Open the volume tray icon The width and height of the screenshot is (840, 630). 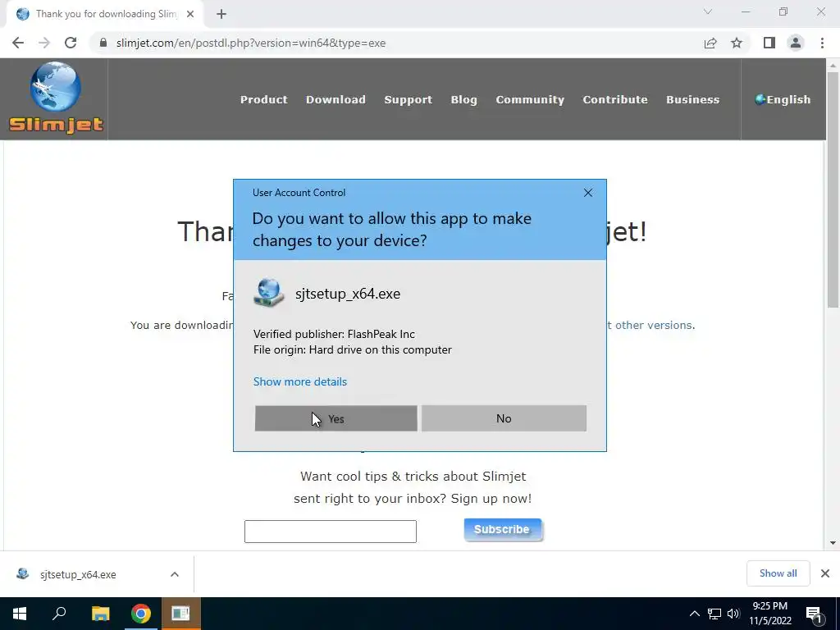733,614
